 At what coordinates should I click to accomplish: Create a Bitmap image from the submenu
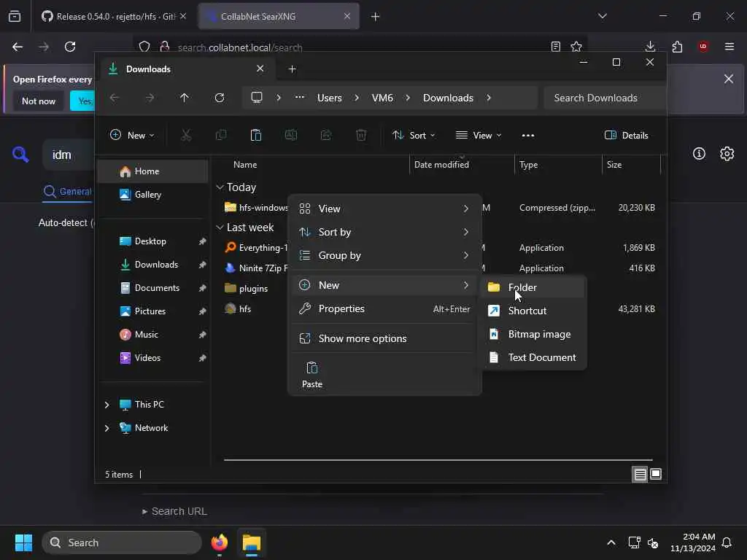[533, 334]
